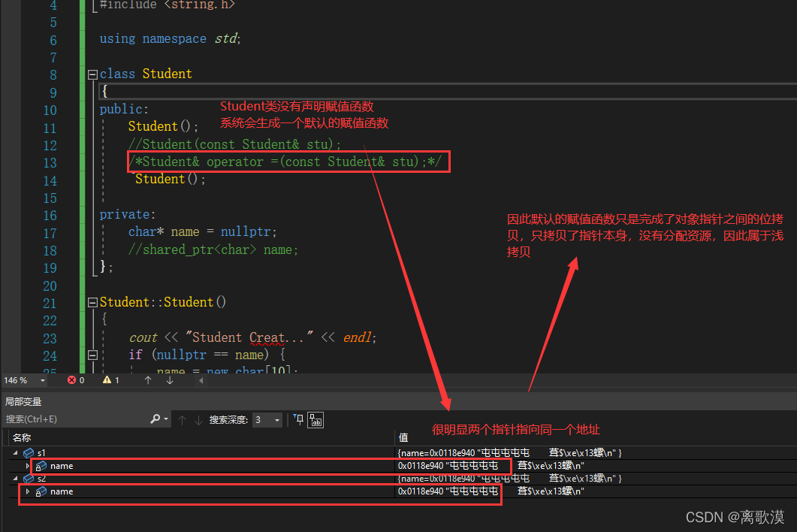Click the s1 object cube icon

coord(29,452)
